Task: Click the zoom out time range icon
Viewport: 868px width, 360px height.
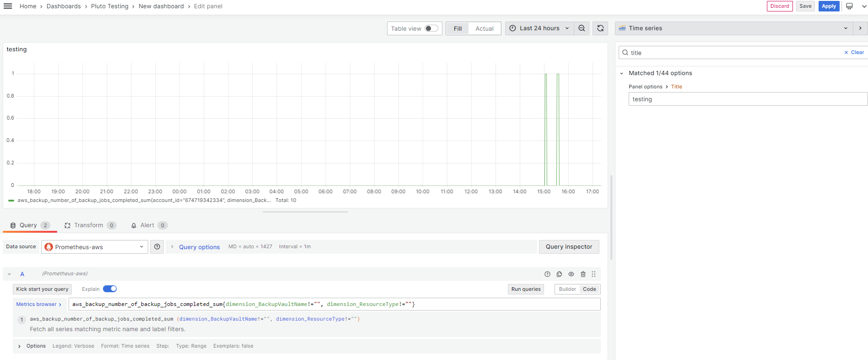Action: pos(582,28)
